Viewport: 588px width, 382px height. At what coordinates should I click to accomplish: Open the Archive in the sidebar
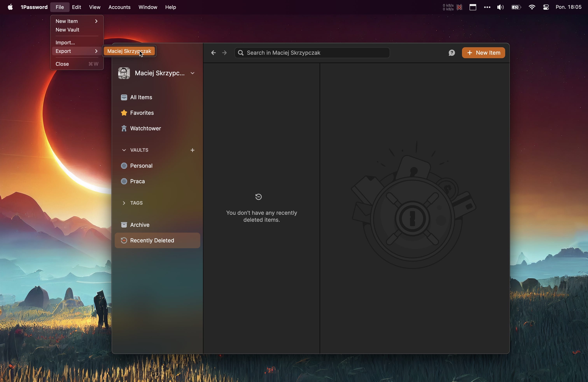coord(157,225)
